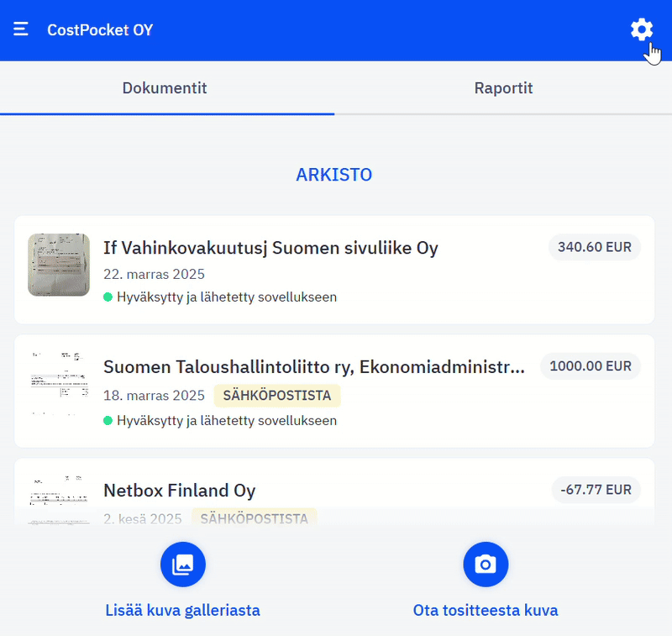Click the round gallery image icon
Screen dimensions: 672x636
click(x=183, y=565)
